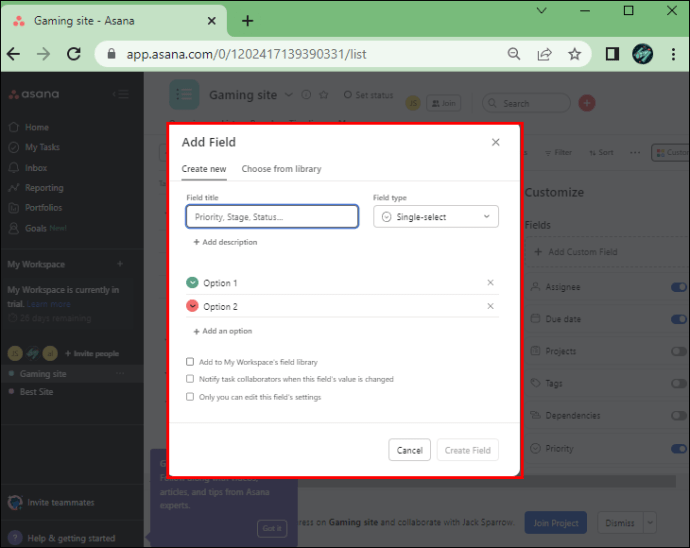
Task: Toggle the Assignee field switch
Action: 679,287
